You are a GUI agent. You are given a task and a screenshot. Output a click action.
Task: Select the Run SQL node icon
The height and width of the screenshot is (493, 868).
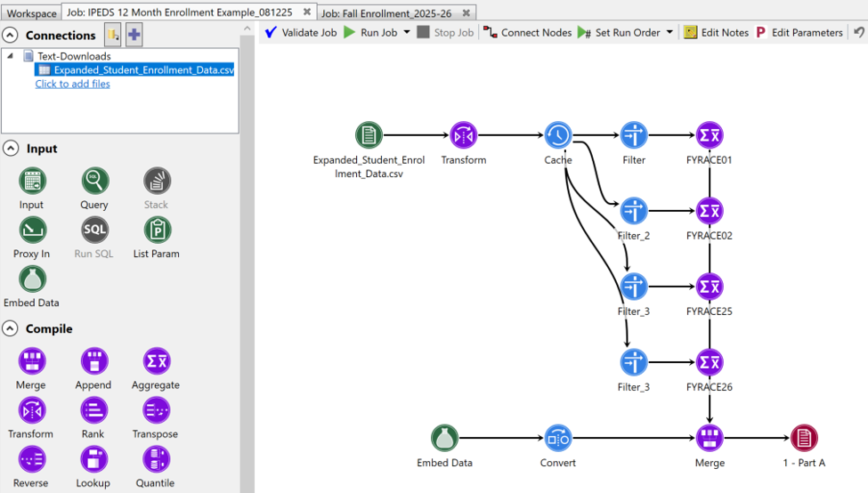tap(94, 230)
